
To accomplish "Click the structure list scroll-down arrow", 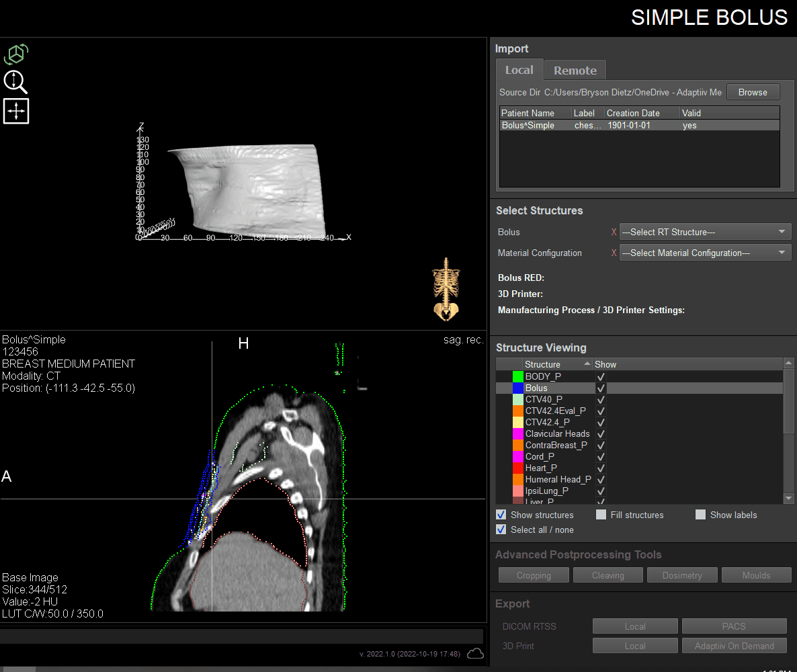I will (x=788, y=499).
